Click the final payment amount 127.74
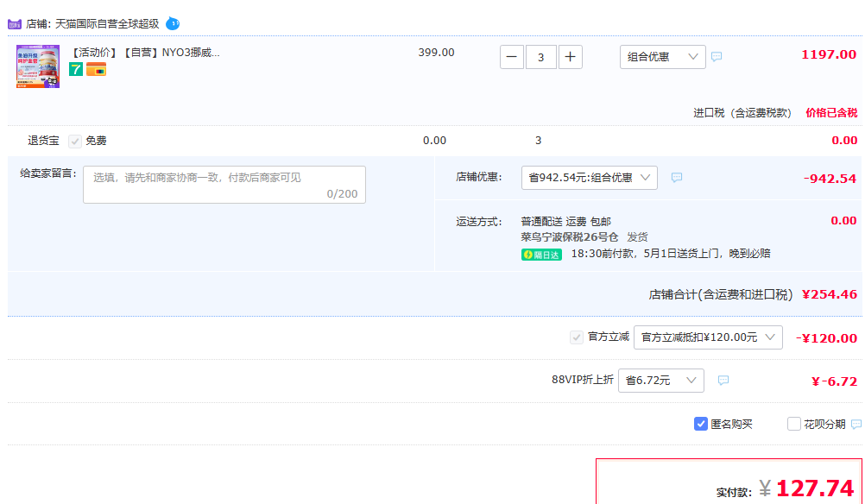Viewport: 865px width, 504px height. (x=815, y=488)
